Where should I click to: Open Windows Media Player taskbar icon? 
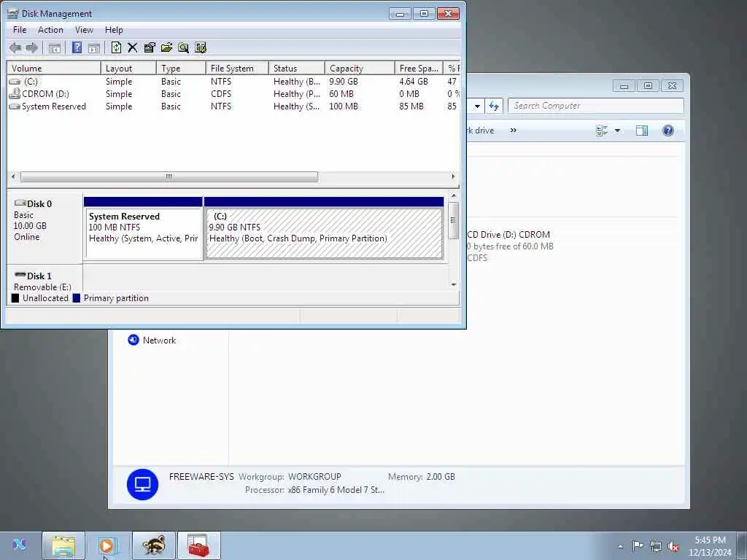click(x=107, y=545)
